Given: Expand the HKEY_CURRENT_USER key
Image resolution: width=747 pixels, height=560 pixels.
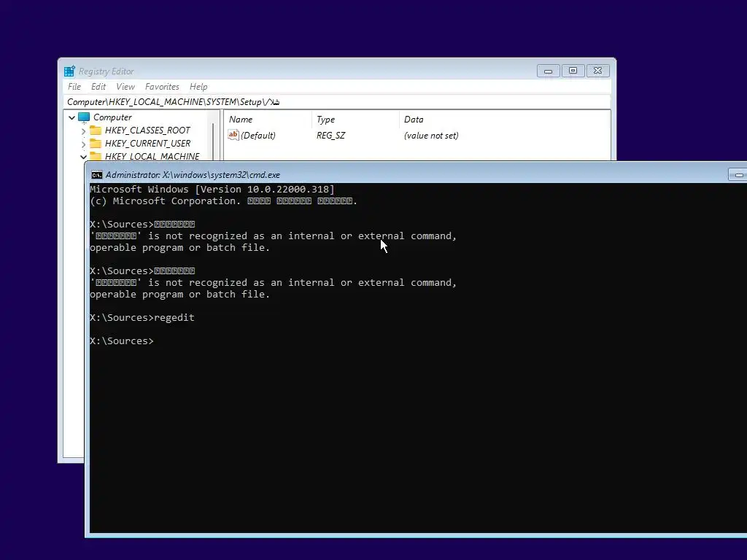Looking at the screenshot, I should (83, 144).
